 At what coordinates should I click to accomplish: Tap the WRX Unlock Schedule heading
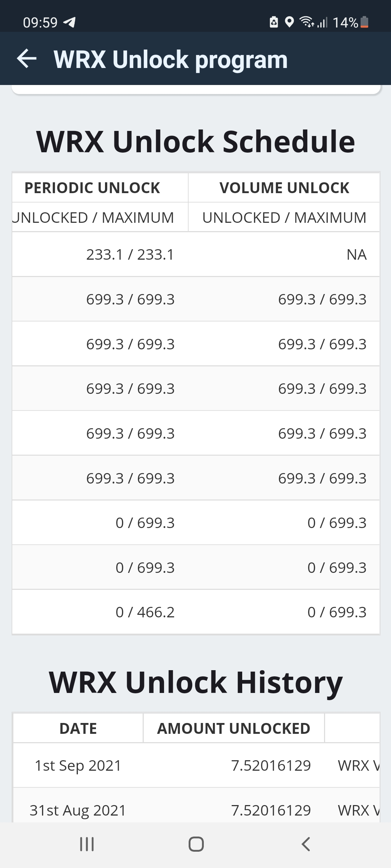(195, 141)
